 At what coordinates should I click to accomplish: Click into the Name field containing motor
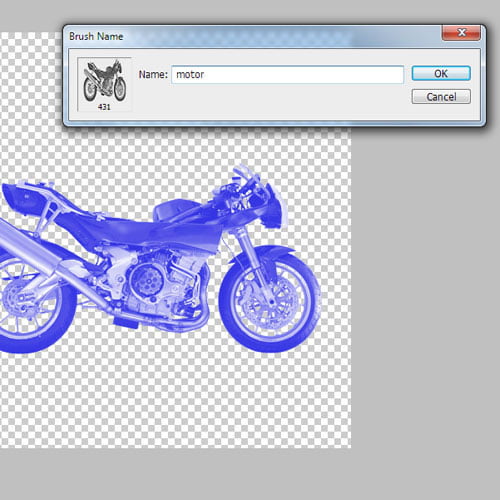point(287,74)
